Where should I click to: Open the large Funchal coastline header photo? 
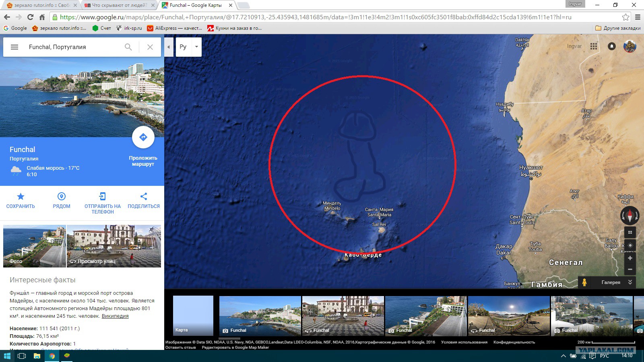click(x=82, y=97)
